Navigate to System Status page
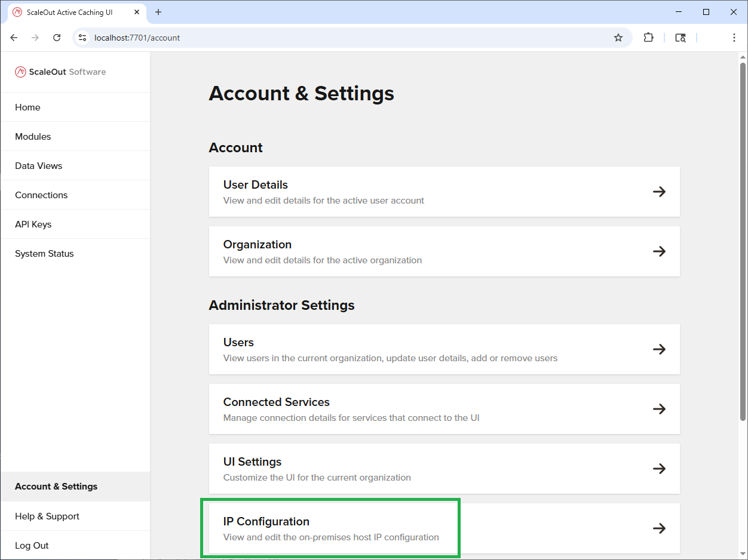This screenshot has height=560, width=748. tap(44, 254)
